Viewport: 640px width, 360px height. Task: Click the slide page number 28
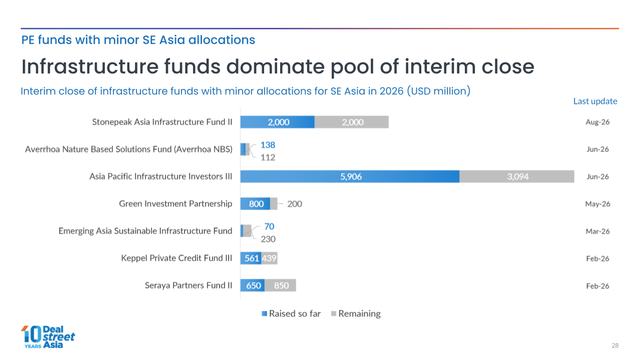coord(615,346)
